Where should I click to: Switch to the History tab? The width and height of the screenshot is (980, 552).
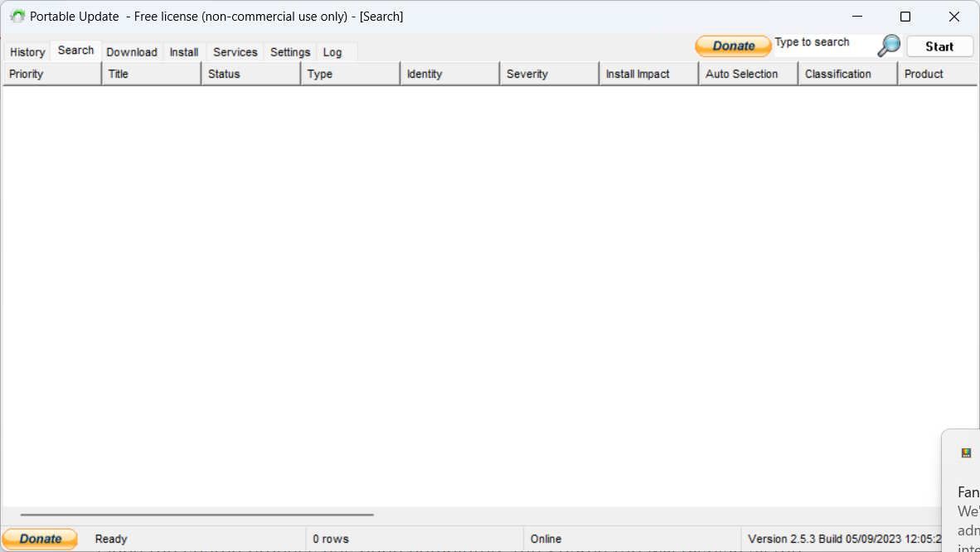(x=27, y=51)
